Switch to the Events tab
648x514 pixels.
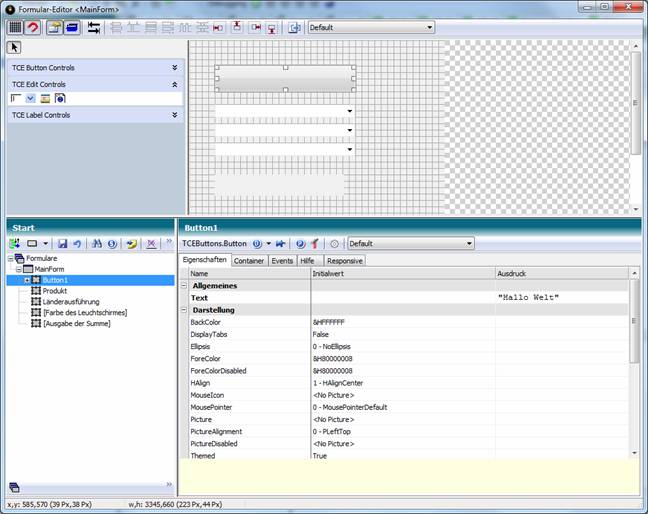coord(282,261)
